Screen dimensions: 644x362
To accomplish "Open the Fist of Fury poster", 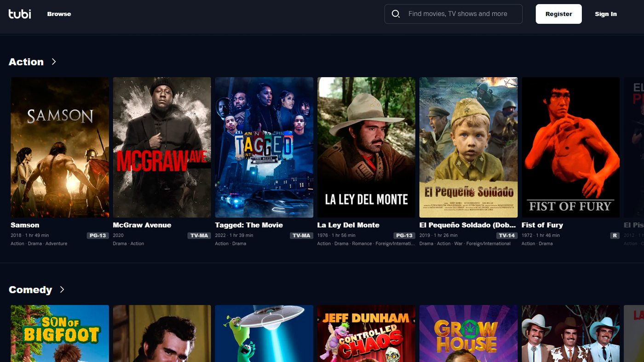I will coord(570,147).
